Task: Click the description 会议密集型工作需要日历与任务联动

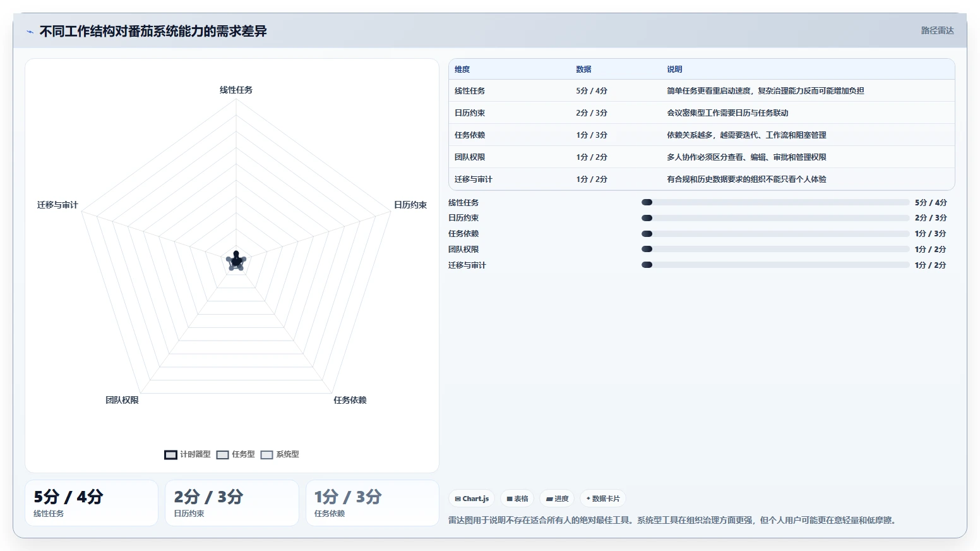Action: [x=727, y=113]
